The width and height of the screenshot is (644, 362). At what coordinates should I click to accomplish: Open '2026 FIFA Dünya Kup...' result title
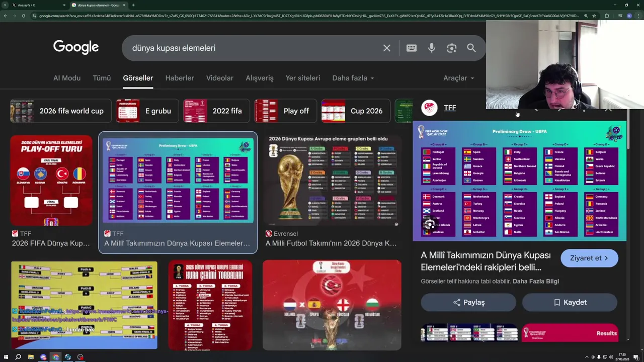pyautogui.click(x=51, y=243)
